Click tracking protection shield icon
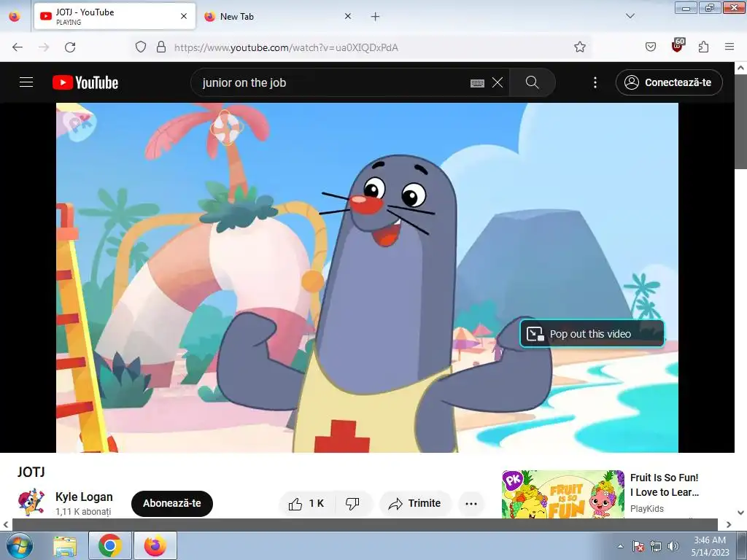This screenshot has width=747, height=560. [141, 47]
